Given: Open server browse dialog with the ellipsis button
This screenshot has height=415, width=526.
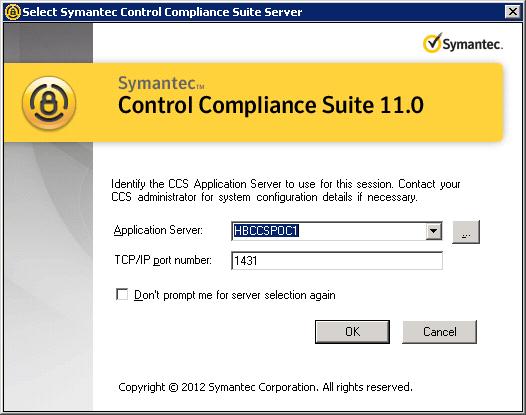Looking at the screenshot, I should pos(466,232).
